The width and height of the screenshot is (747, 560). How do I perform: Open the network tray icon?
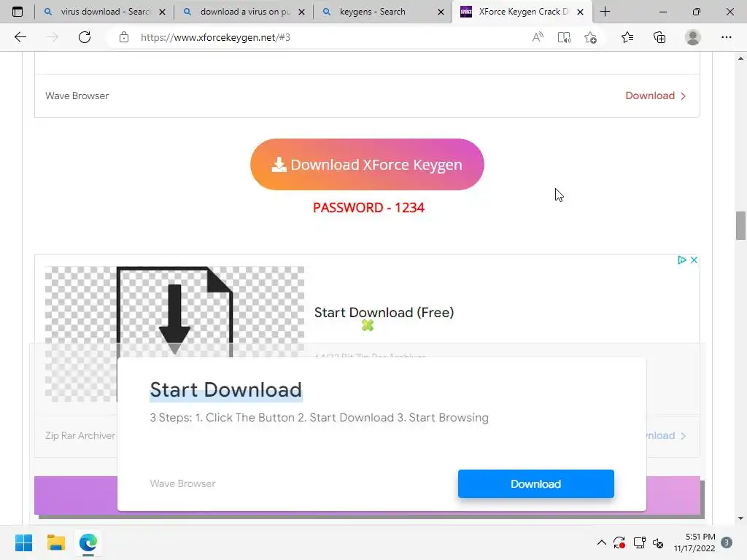(x=639, y=542)
